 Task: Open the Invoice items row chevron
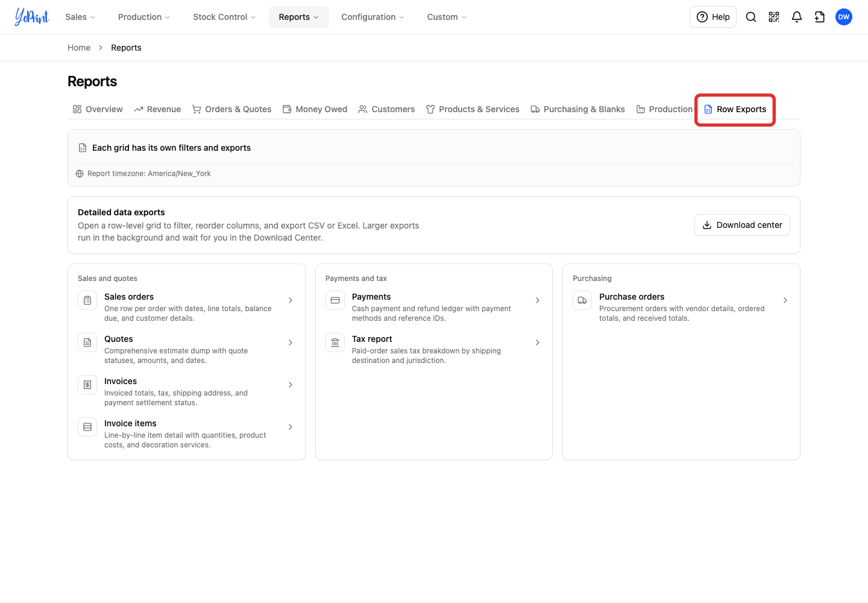coord(291,427)
